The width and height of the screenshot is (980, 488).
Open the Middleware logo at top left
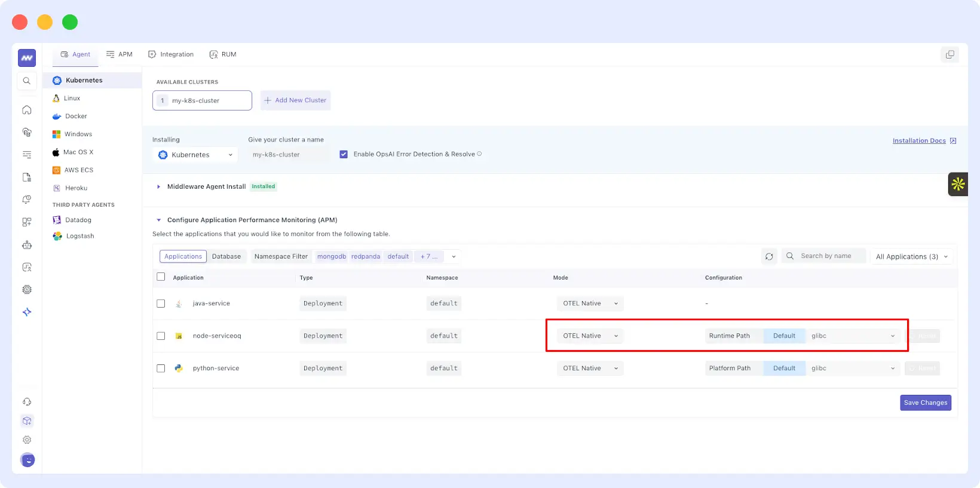pyautogui.click(x=27, y=58)
